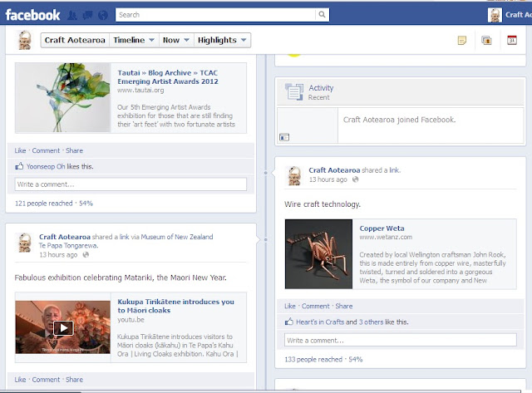Viewport: 532px width, 393px height.
Task: Click the thumbs-up icon by Yoonseop Oh
Action: click(19, 166)
